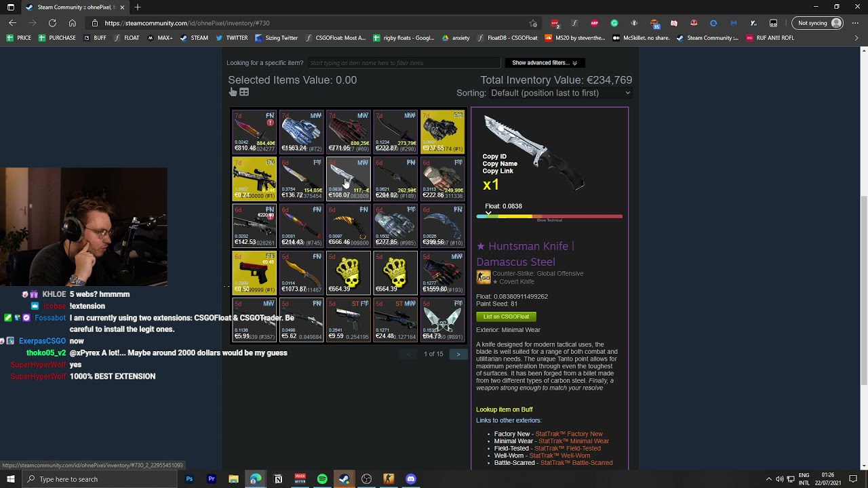Open the Grammarly extension icon
The image size is (868, 488).
point(614,23)
